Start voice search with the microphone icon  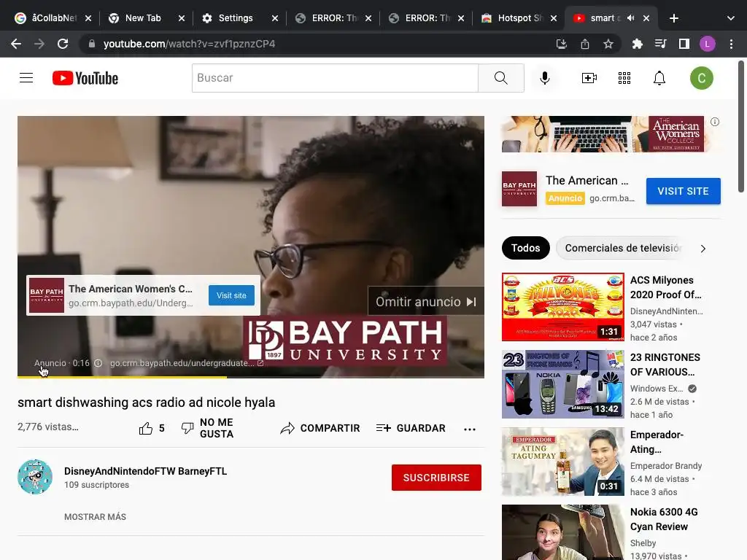click(x=544, y=77)
